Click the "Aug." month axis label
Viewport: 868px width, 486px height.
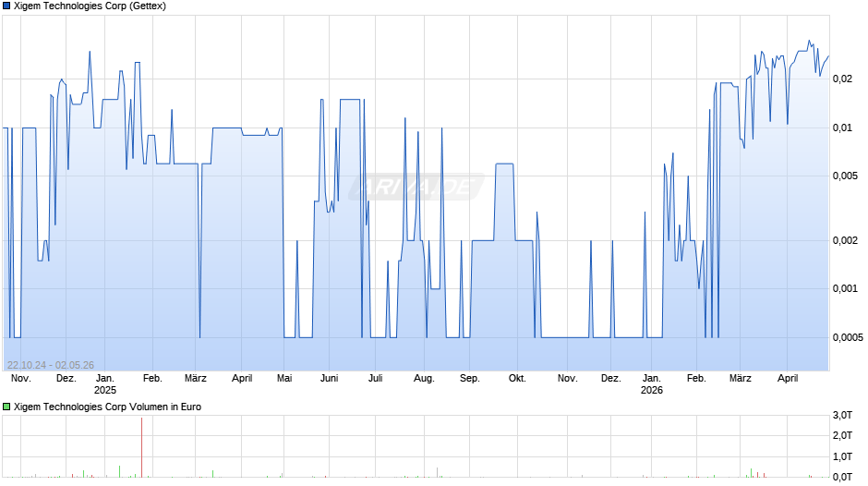[x=424, y=379]
